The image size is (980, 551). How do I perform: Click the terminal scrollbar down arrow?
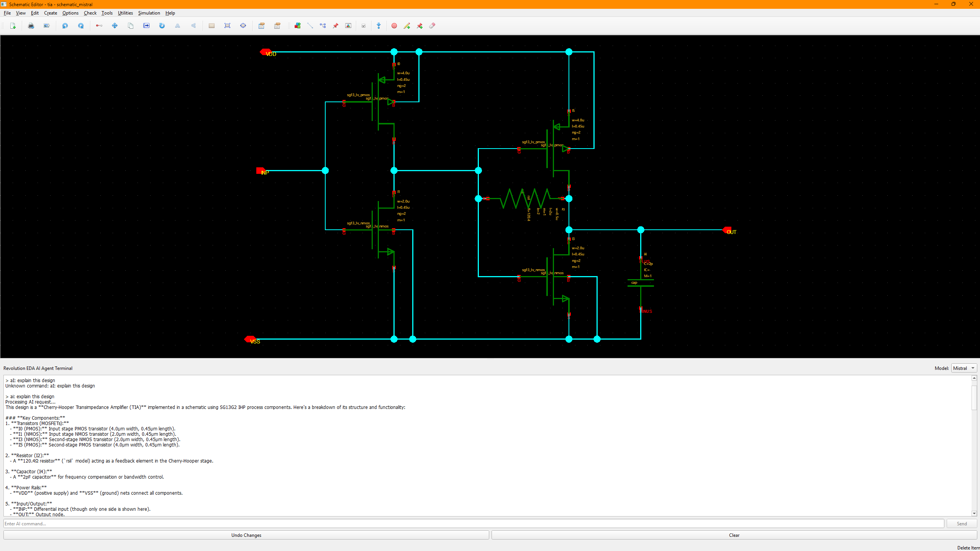tap(974, 513)
